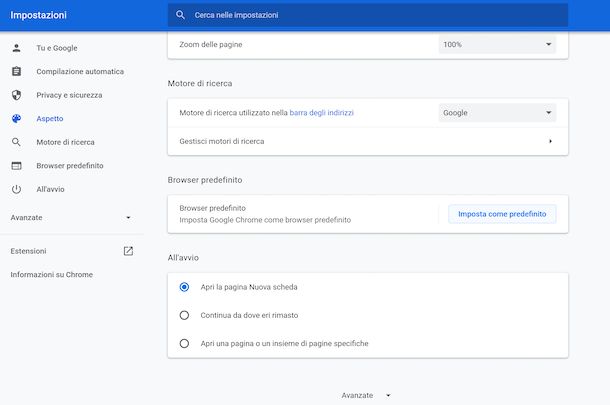Viewport: 610px width, 405px height.
Task: Click the search magnifier icon in header
Action: [x=180, y=15]
